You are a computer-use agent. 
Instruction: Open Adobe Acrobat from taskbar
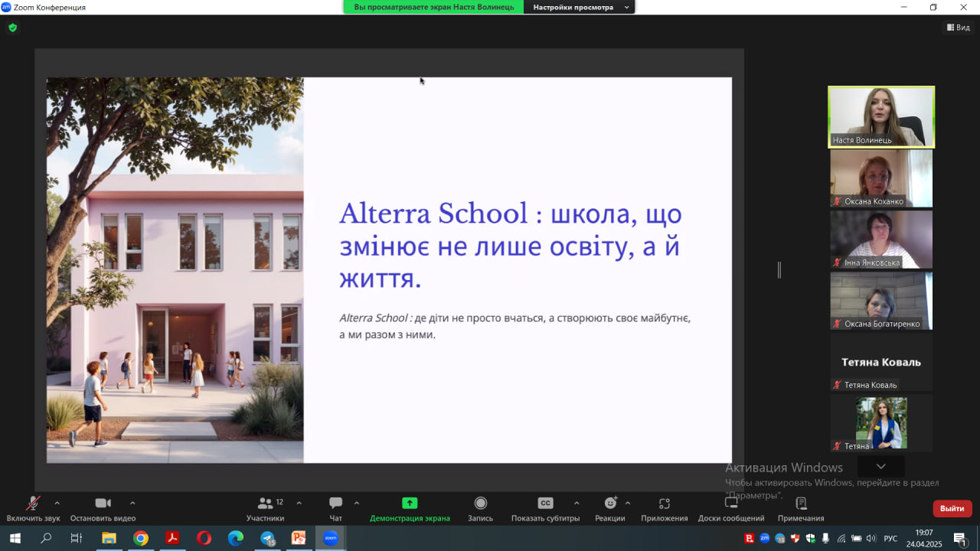172,538
